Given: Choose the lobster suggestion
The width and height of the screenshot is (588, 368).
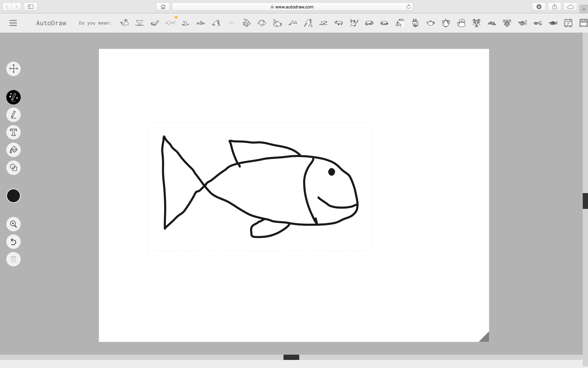Looking at the screenshot, I should (x=476, y=23).
